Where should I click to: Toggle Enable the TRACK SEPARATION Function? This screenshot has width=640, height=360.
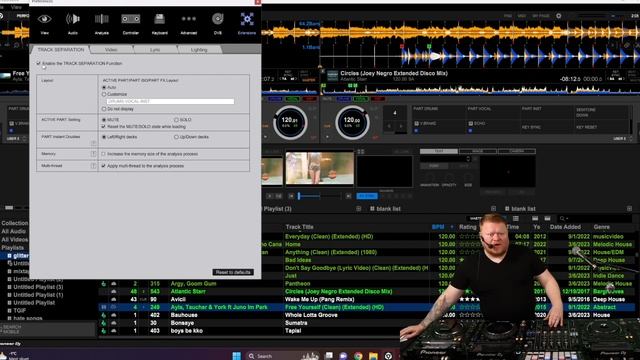coord(39,64)
